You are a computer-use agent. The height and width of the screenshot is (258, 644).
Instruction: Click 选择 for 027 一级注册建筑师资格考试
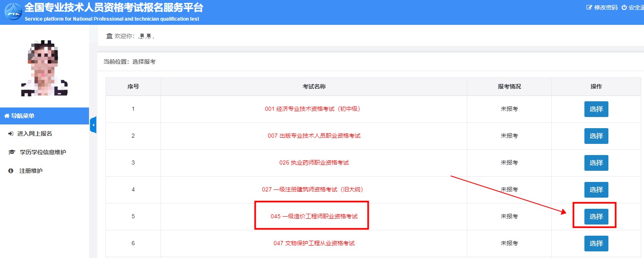[x=596, y=190]
